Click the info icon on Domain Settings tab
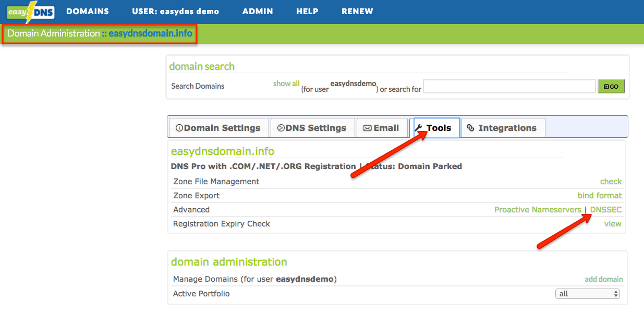This screenshot has width=644, height=312. tap(179, 128)
